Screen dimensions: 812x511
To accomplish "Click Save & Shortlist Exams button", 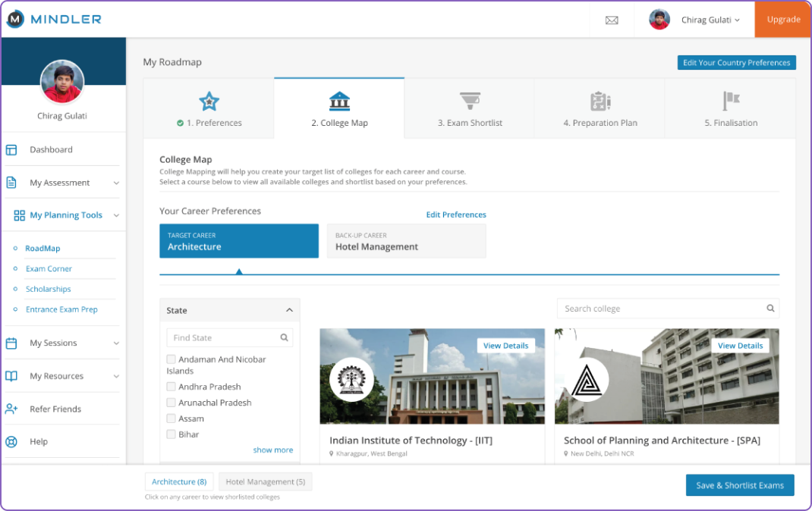I will (x=740, y=485).
